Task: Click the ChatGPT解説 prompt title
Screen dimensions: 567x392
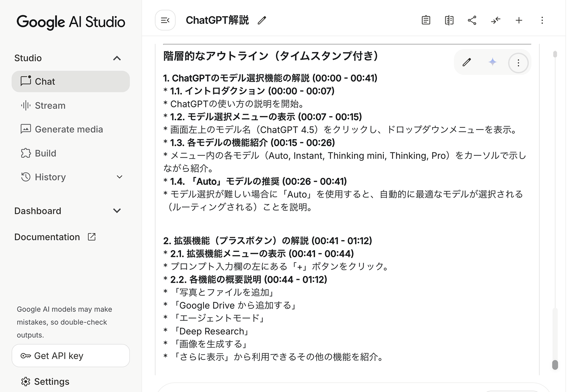Action: click(217, 21)
